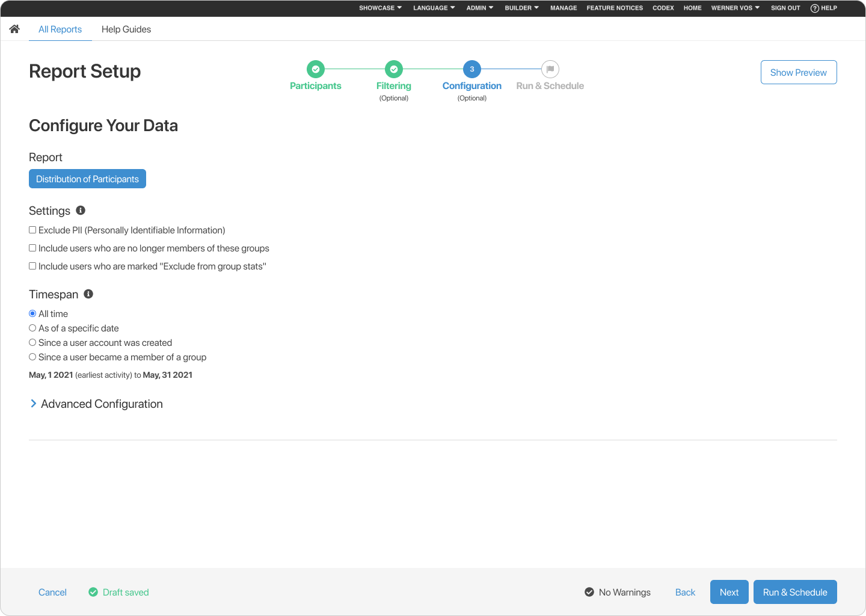Click MANAGE in the top navigation
The height and width of the screenshot is (616, 866).
(x=563, y=8)
